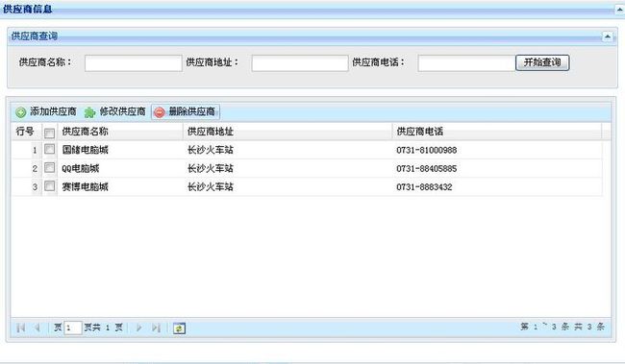Focus the 供应商名称 input field
This screenshot has height=364, width=625.
133,63
